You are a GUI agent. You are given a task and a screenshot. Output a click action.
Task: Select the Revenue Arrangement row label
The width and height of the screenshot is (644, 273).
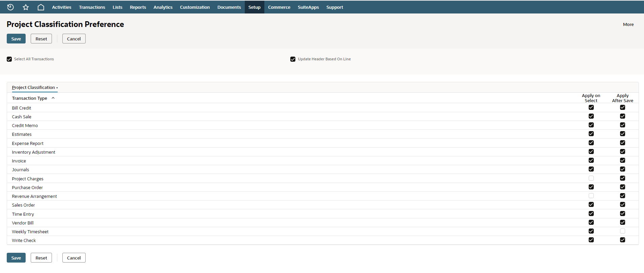tap(34, 196)
